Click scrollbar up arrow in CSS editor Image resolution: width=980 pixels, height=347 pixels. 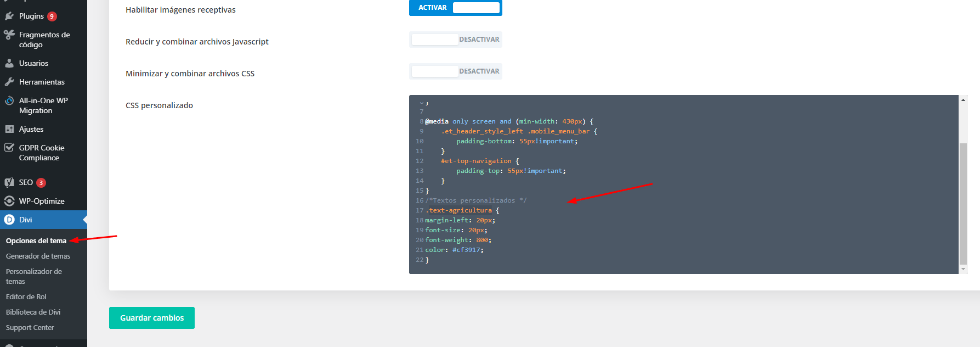(x=963, y=100)
